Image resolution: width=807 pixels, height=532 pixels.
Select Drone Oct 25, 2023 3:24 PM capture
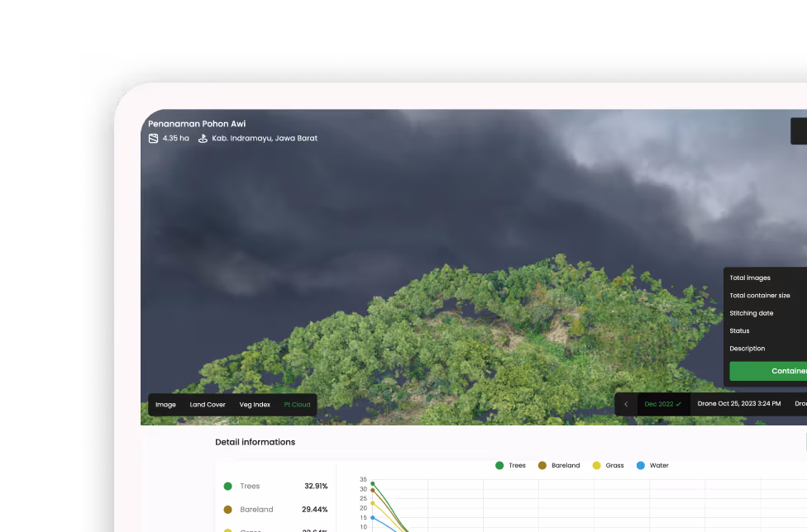(x=739, y=403)
